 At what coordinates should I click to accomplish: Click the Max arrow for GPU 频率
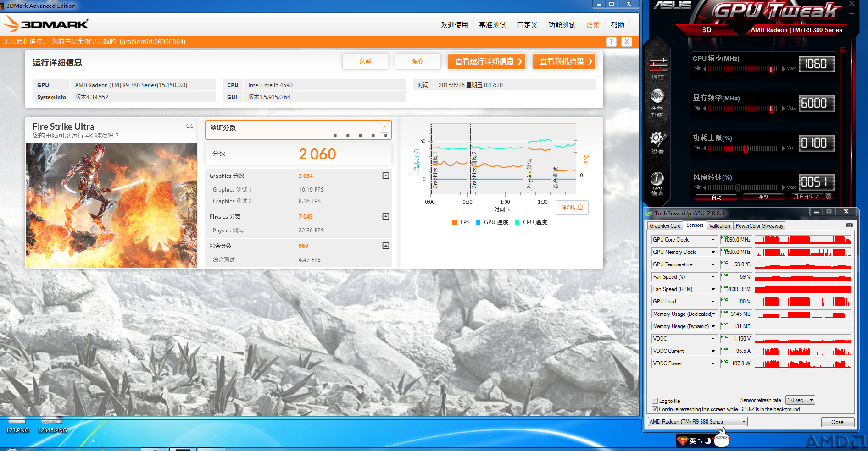click(784, 69)
